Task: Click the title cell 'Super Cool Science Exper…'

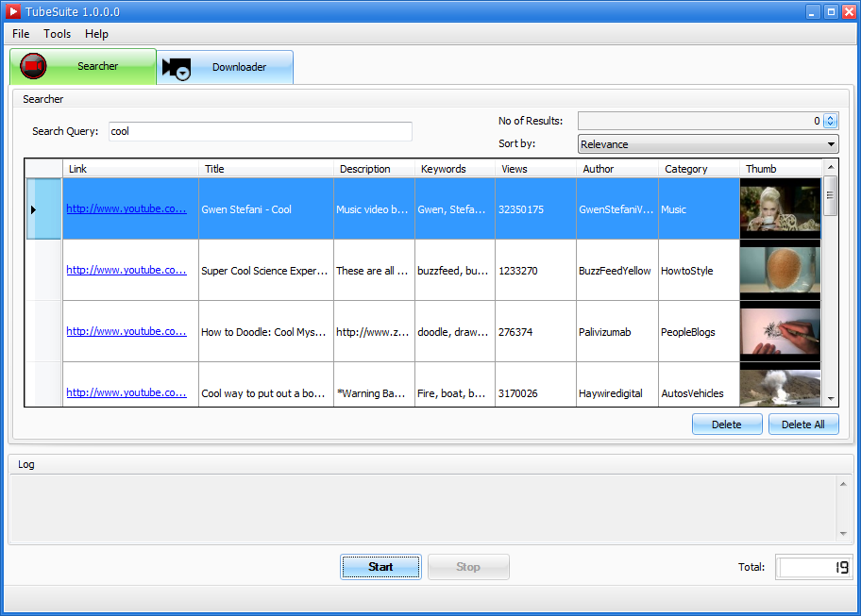Action: point(264,271)
